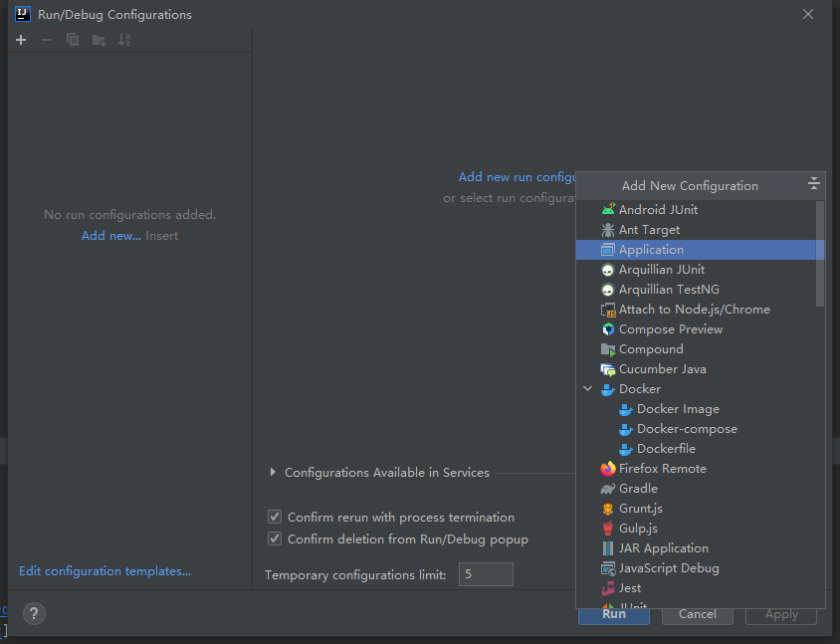Collapse the Docker configuration group
Image resolution: width=840 pixels, height=644 pixels.
[x=588, y=389]
